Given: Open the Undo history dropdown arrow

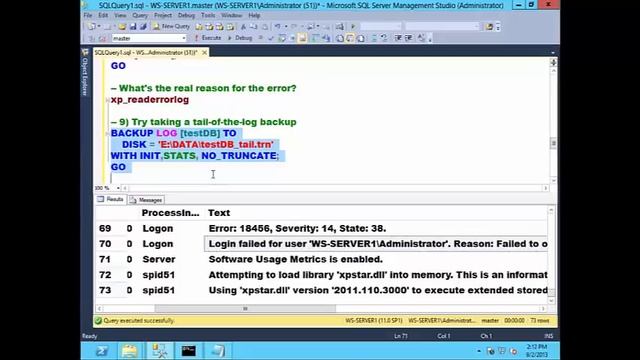Looking at the screenshot, I should click(286, 27).
